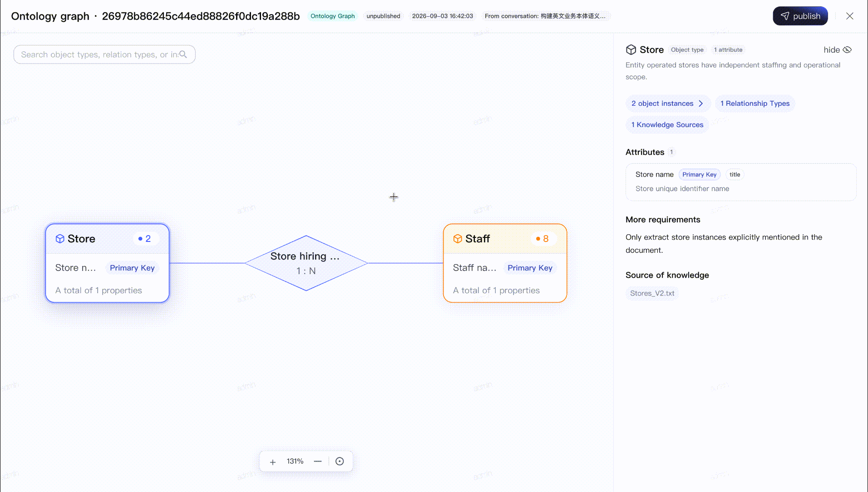Click 'A total of 1 properties' in Store

tap(99, 290)
